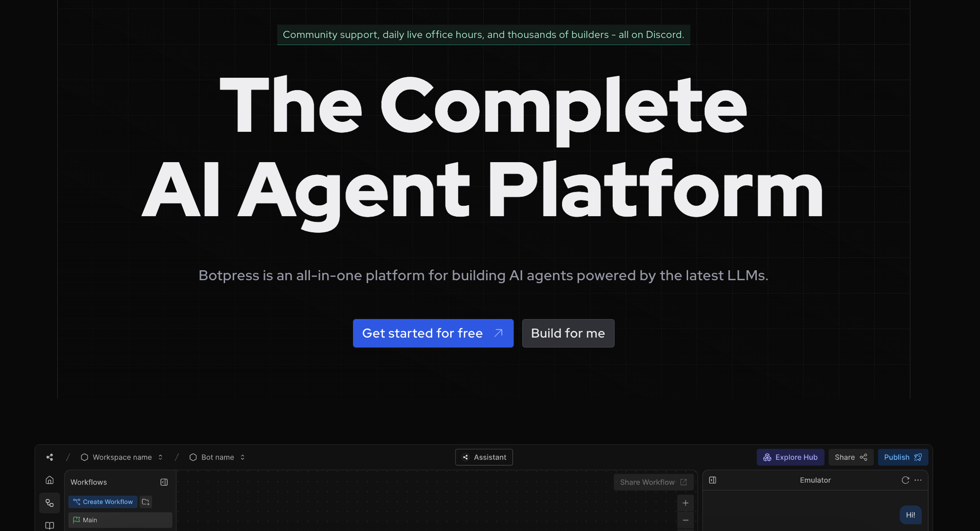980x531 pixels.
Task: Open the Explore Hub button
Action: (790, 457)
